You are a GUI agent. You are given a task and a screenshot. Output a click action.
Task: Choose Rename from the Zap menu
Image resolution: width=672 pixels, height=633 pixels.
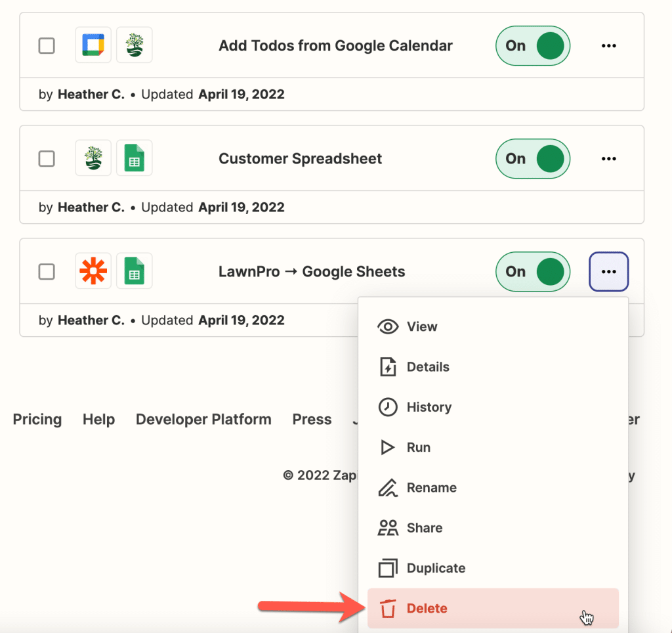(493, 488)
